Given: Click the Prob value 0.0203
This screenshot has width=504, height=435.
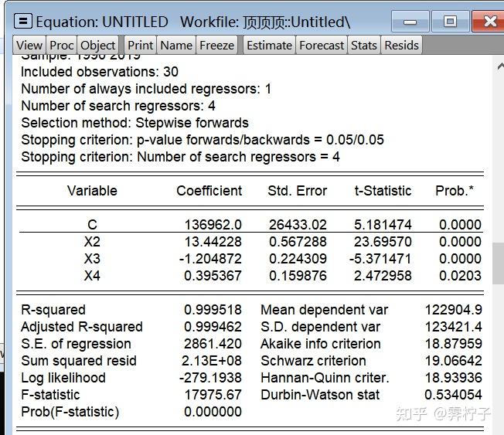Looking at the screenshot, I should click(x=460, y=276).
